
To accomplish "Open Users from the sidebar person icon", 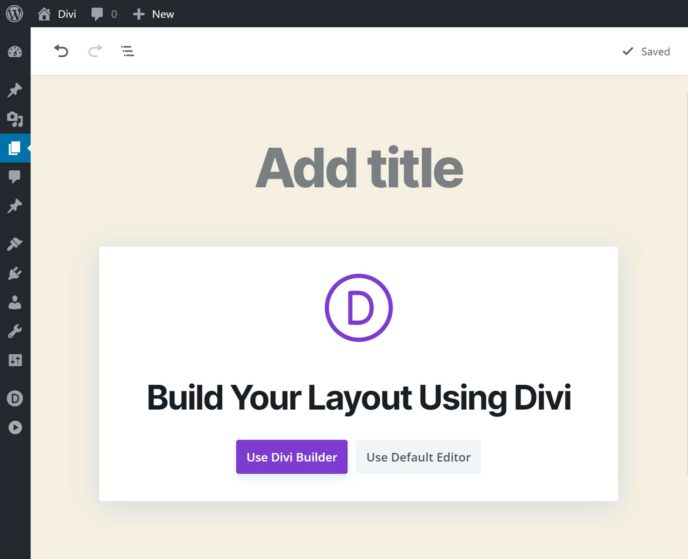I will pos(15,302).
